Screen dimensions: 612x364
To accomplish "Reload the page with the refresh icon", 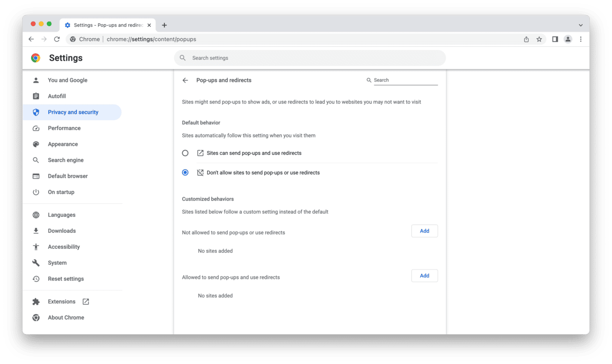I will point(57,39).
